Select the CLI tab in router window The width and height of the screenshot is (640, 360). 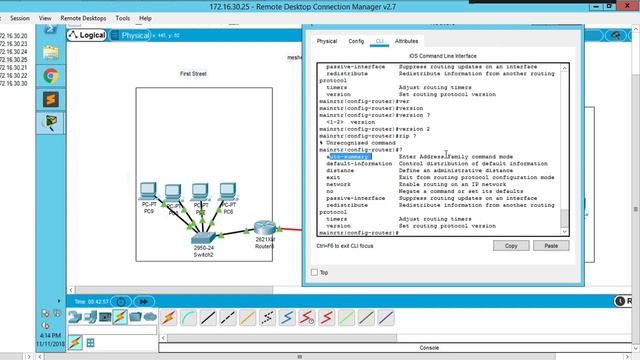pyautogui.click(x=380, y=41)
